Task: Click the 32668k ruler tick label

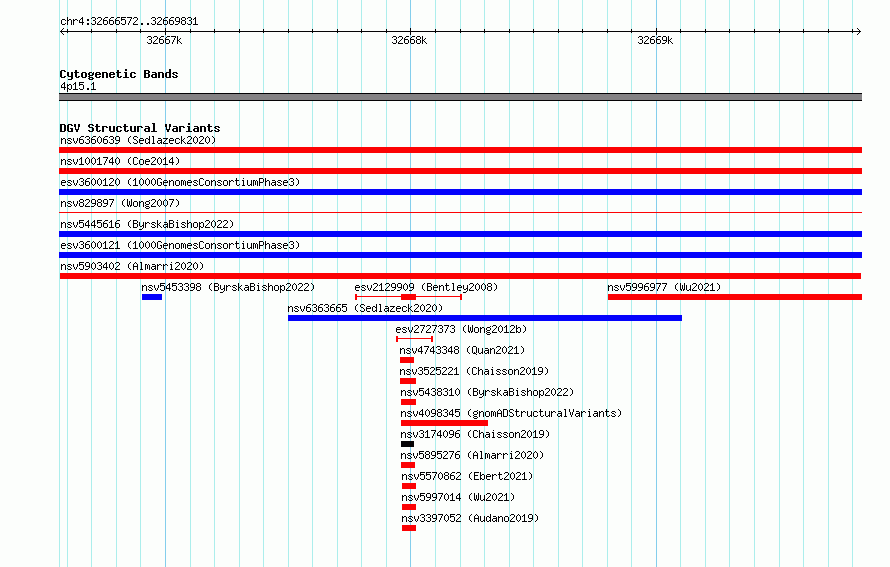Action: click(x=409, y=40)
